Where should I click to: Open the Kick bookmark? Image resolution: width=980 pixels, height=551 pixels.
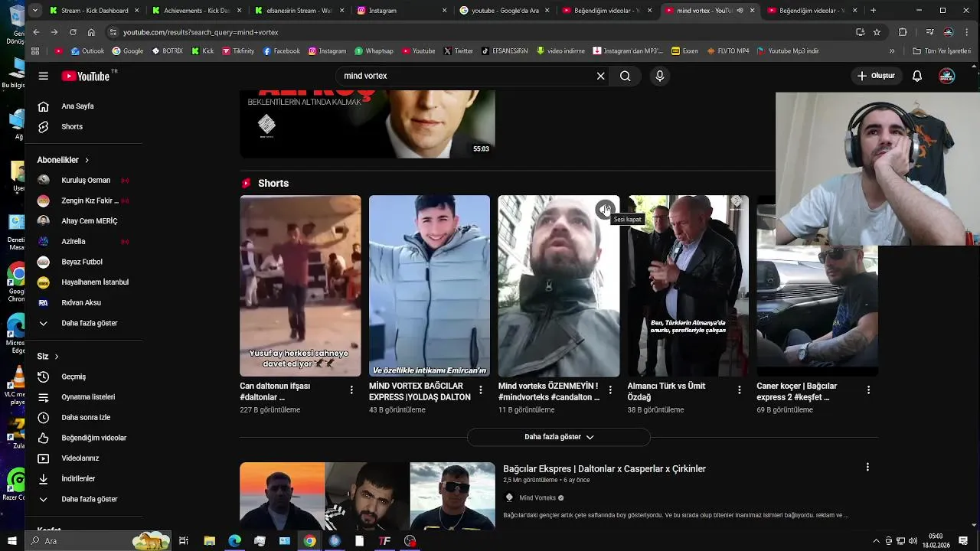click(x=202, y=51)
